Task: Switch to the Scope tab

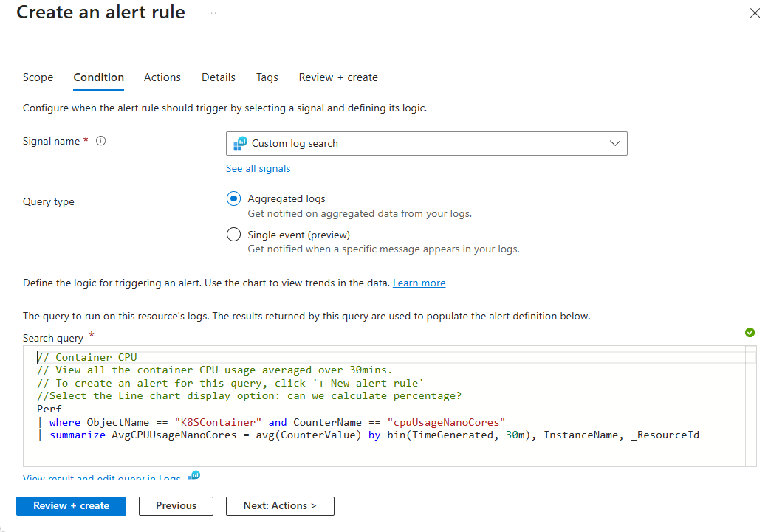Action: [x=38, y=77]
